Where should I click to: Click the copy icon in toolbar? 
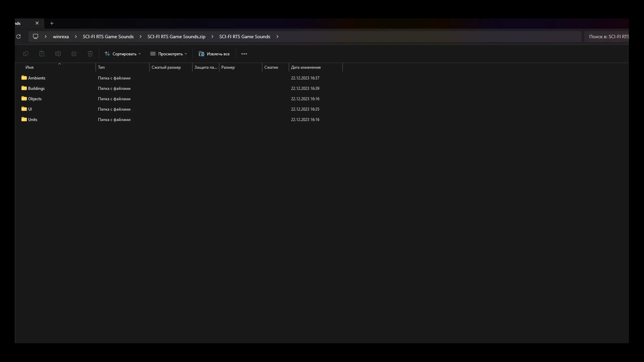26,54
